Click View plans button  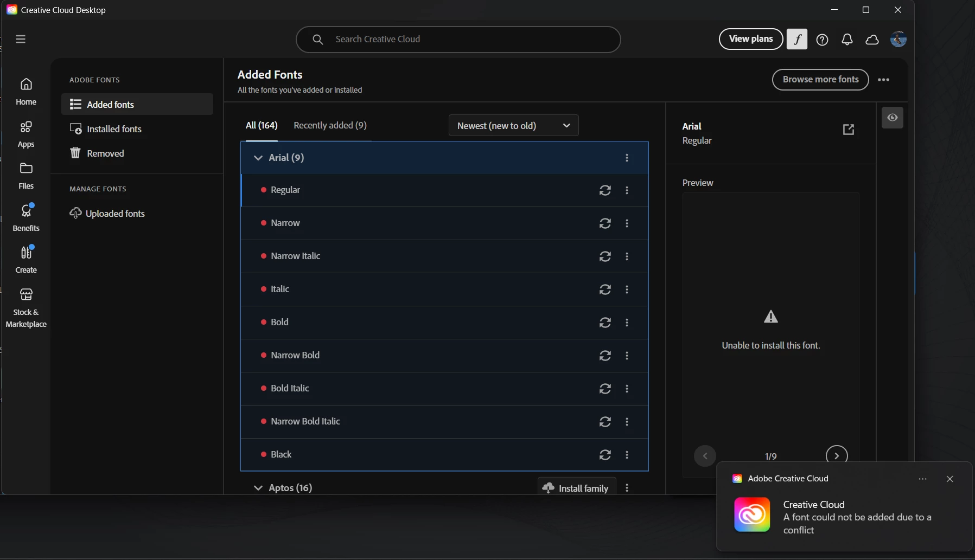[x=751, y=39]
